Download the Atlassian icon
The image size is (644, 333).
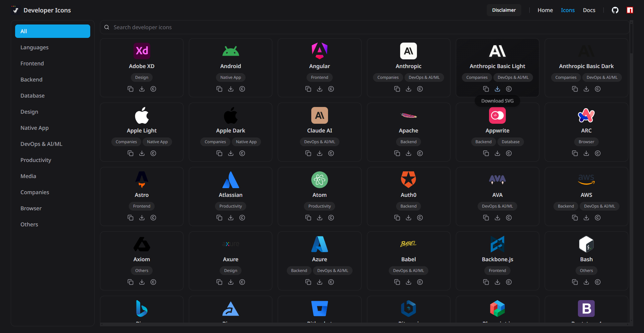231,218
